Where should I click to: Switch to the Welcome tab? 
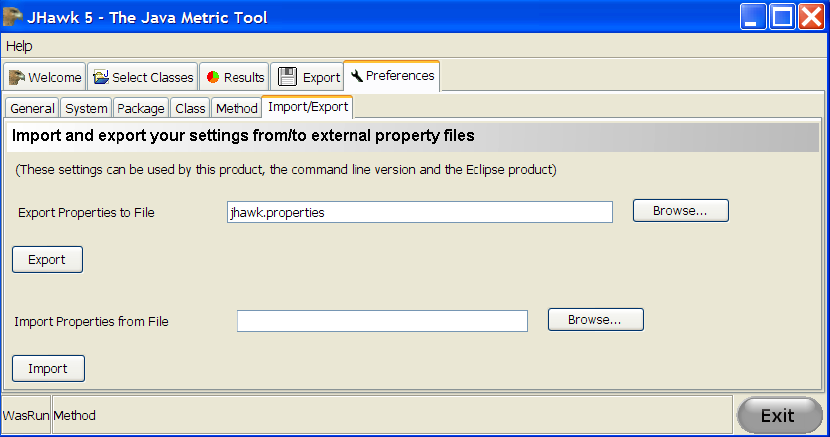click(x=44, y=77)
